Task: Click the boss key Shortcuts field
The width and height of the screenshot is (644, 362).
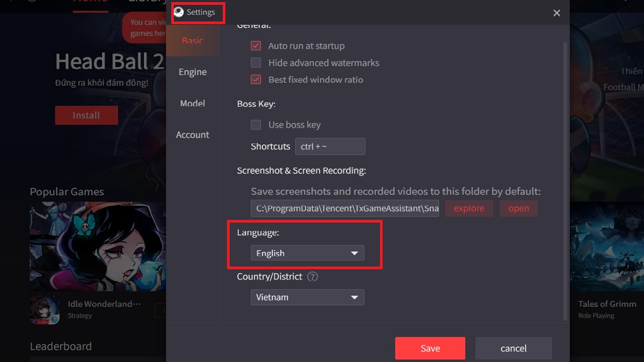Action: point(330,146)
